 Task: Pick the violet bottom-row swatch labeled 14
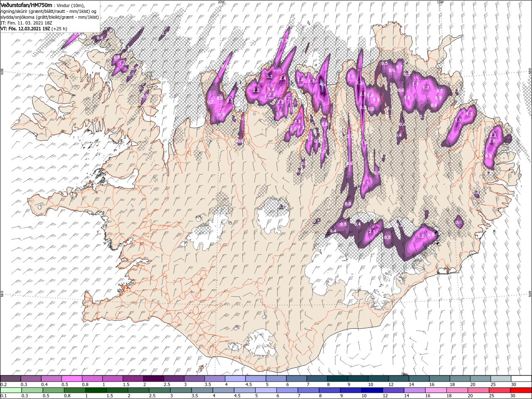[415, 390]
